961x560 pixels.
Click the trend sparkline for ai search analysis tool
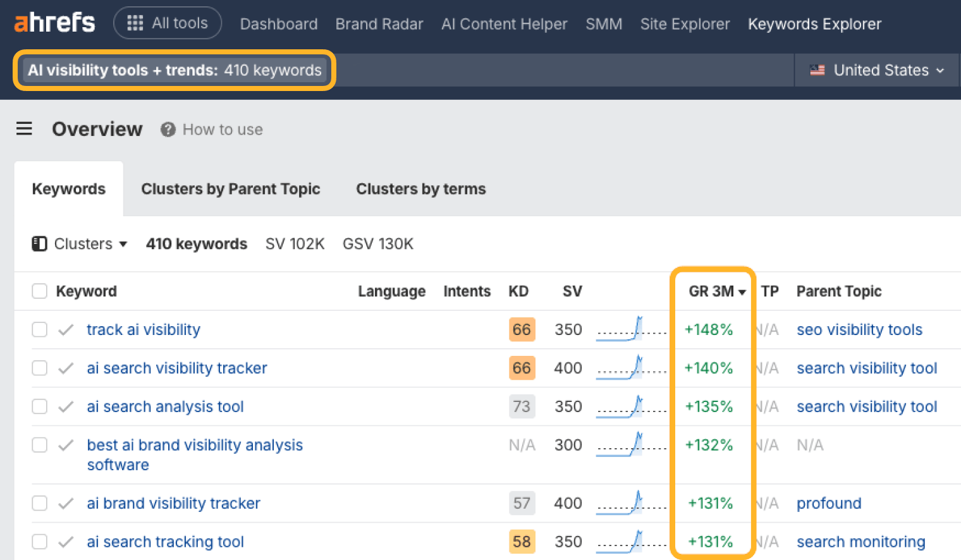pos(631,406)
